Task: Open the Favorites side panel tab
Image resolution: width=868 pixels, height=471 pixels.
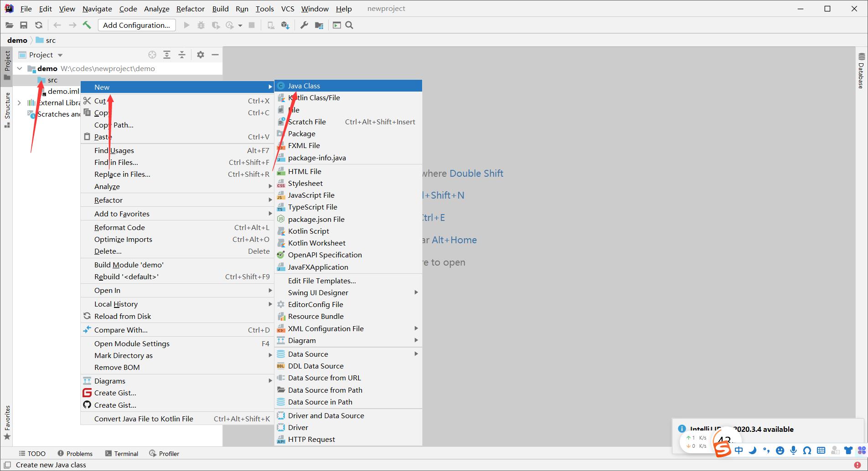Action: pyautogui.click(x=7, y=423)
